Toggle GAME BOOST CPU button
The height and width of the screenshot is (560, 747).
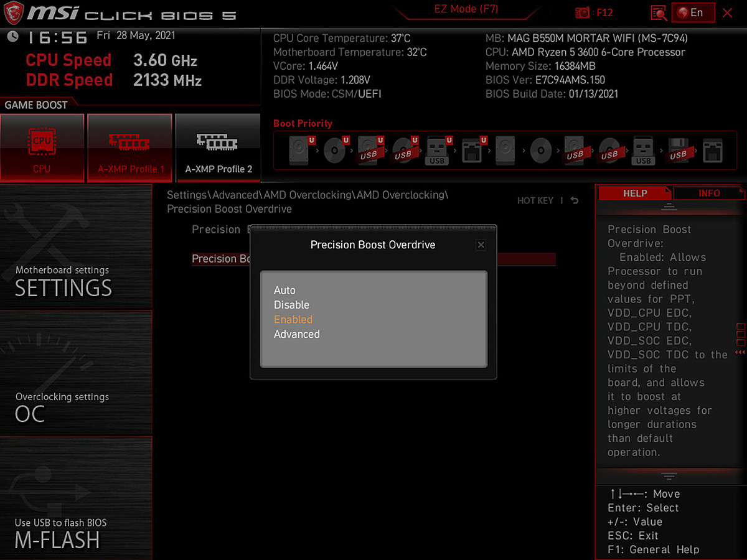click(x=42, y=148)
